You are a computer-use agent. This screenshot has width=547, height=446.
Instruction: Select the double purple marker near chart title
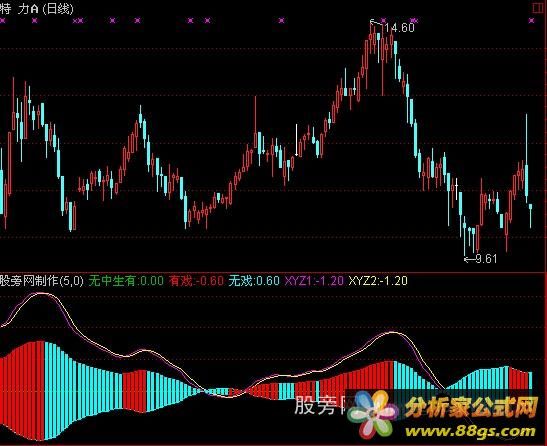pyautogui.click(x=78, y=21)
